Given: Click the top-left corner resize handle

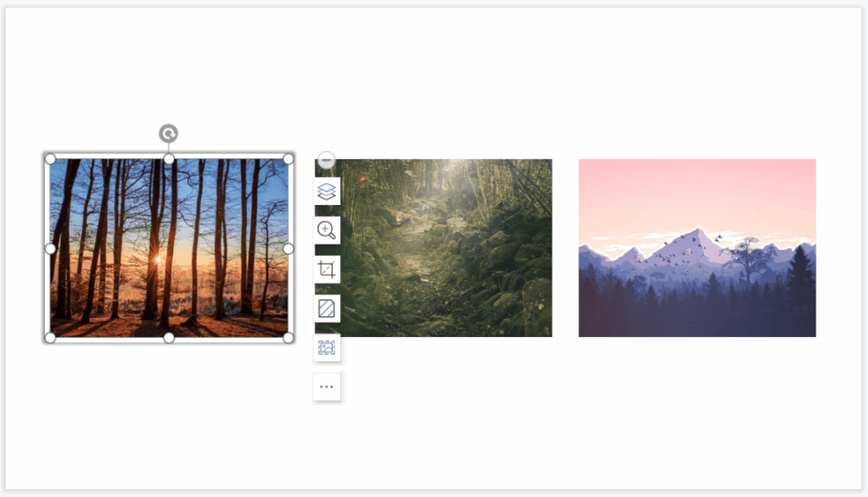Looking at the screenshot, I should tap(50, 159).
